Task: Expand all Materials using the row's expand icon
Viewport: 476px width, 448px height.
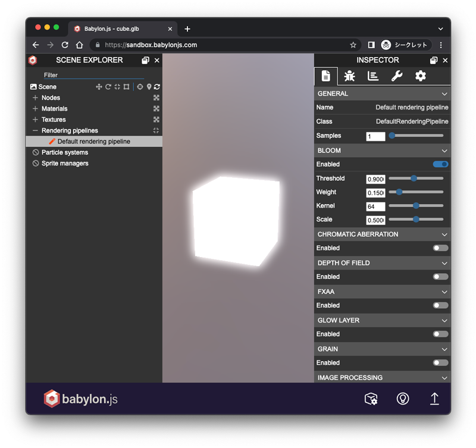Action: [x=156, y=109]
